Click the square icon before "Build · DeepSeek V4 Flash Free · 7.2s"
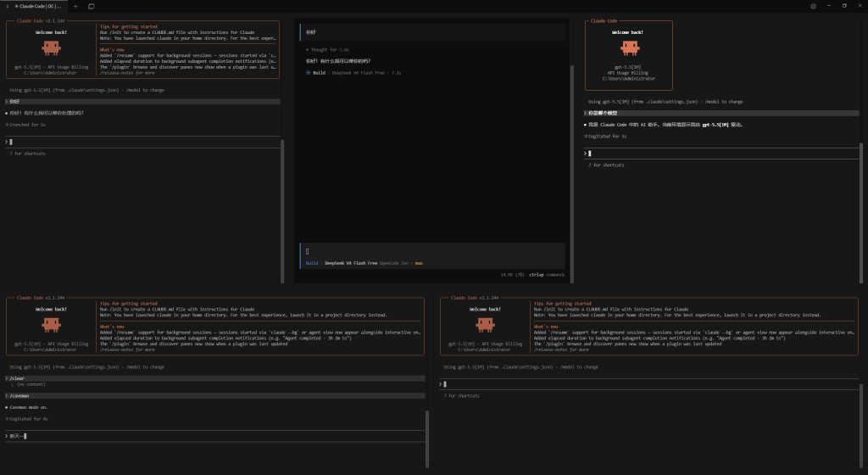Image resolution: width=868 pixels, height=475 pixels. pos(309,73)
